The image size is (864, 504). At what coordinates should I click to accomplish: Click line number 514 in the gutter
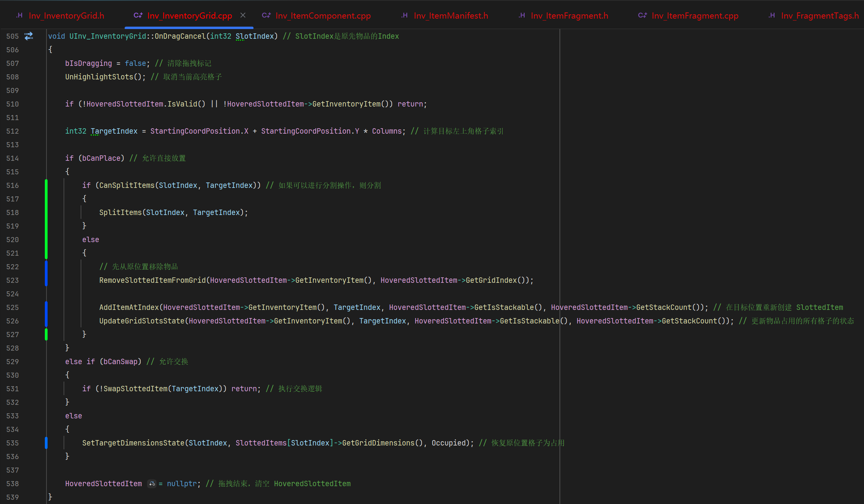tap(12, 158)
